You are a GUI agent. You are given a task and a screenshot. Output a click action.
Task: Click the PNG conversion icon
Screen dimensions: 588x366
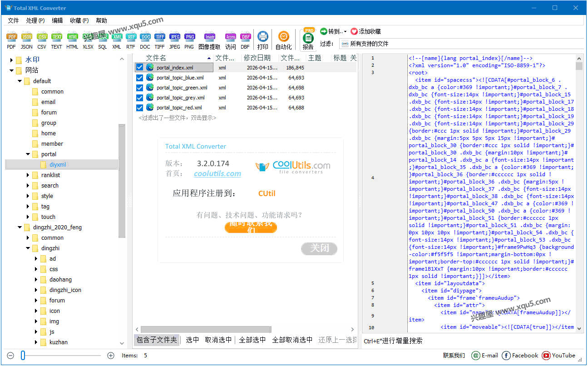click(189, 40)
